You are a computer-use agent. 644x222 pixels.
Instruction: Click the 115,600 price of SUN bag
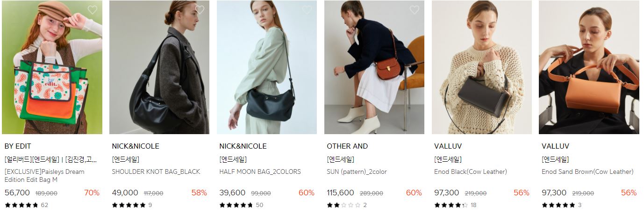[x=340, y=193]
